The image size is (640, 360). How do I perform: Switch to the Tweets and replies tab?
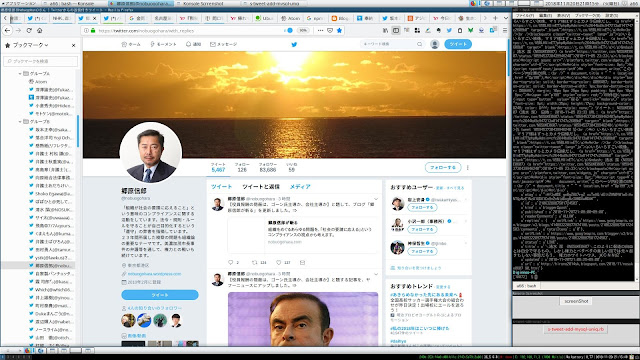point(261,187)
